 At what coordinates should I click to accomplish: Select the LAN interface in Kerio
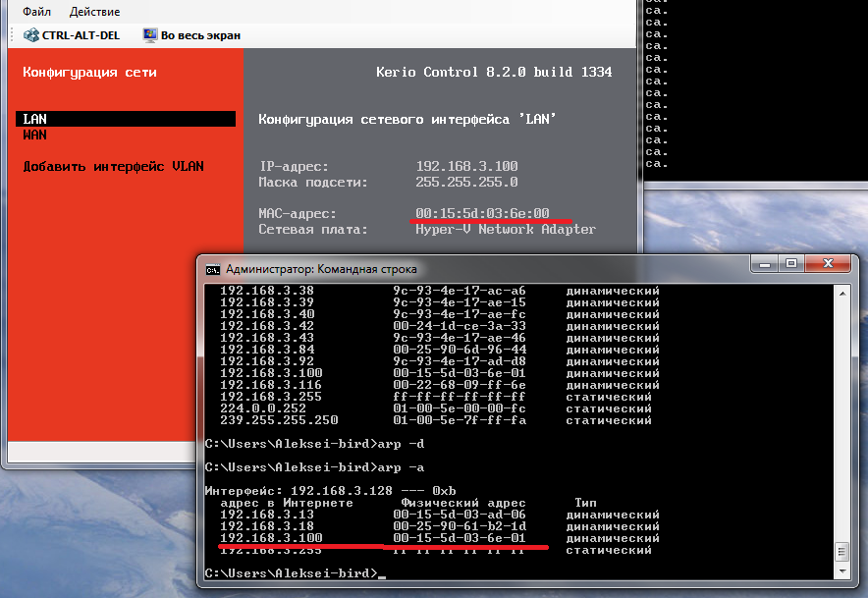(126, 119)
